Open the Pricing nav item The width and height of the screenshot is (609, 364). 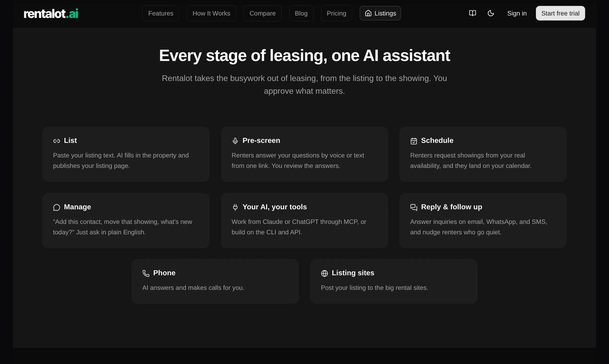pos(336,13)
